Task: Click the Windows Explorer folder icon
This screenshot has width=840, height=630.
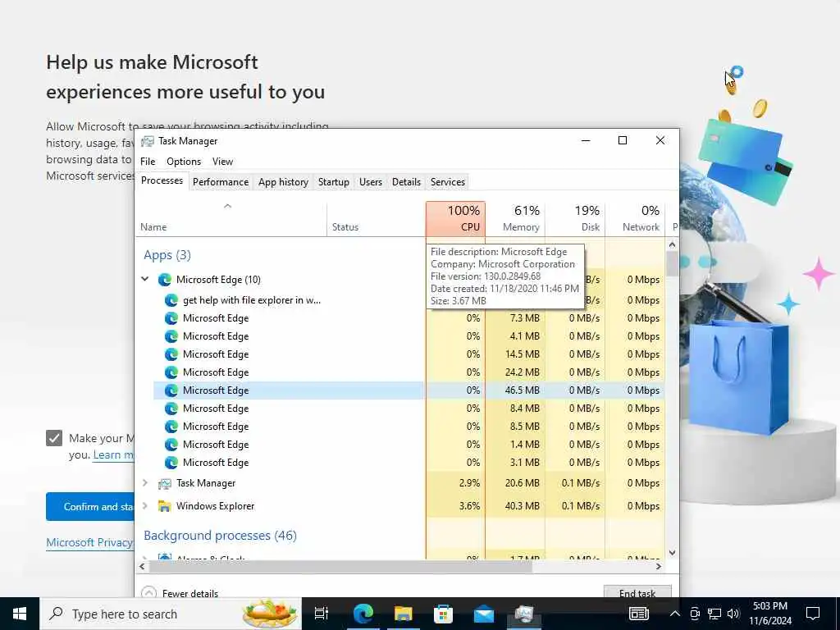Action: 164,506
